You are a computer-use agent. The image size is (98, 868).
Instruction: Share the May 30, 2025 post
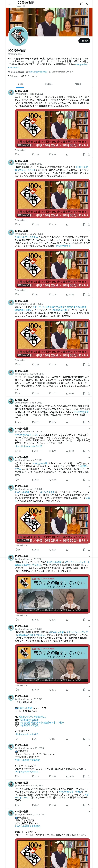click(89, 393)
